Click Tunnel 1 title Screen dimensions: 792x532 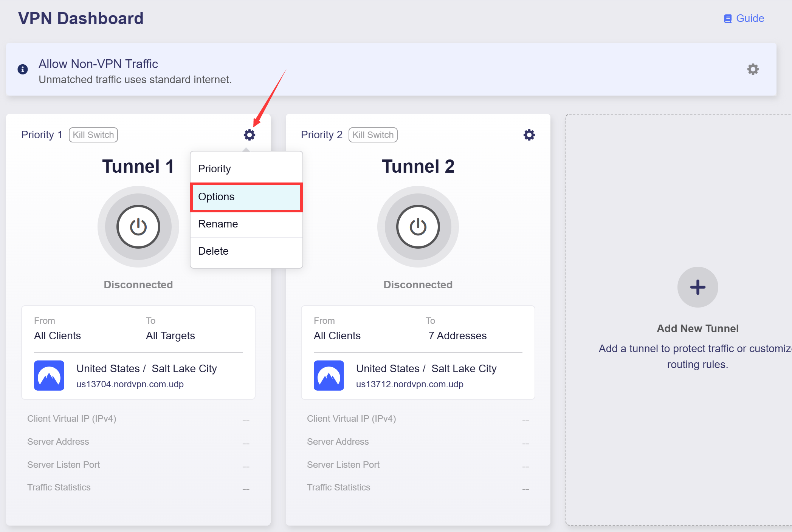(138, 167)
